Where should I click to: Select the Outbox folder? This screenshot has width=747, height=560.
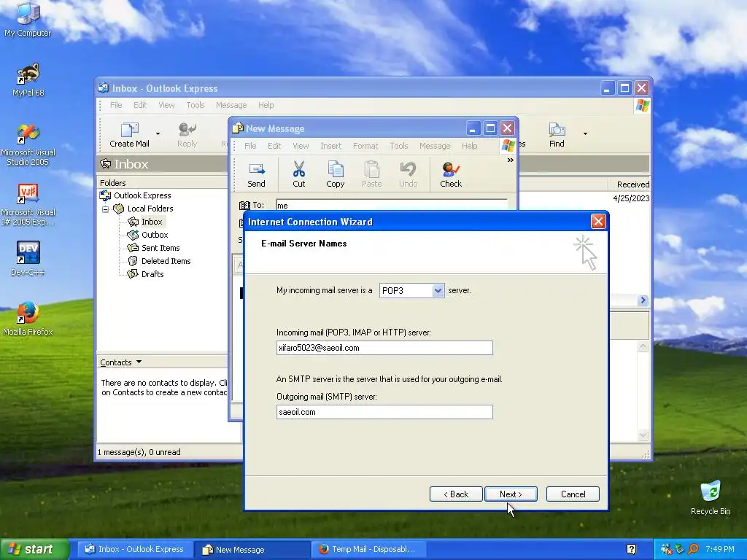tap(155, 235)
